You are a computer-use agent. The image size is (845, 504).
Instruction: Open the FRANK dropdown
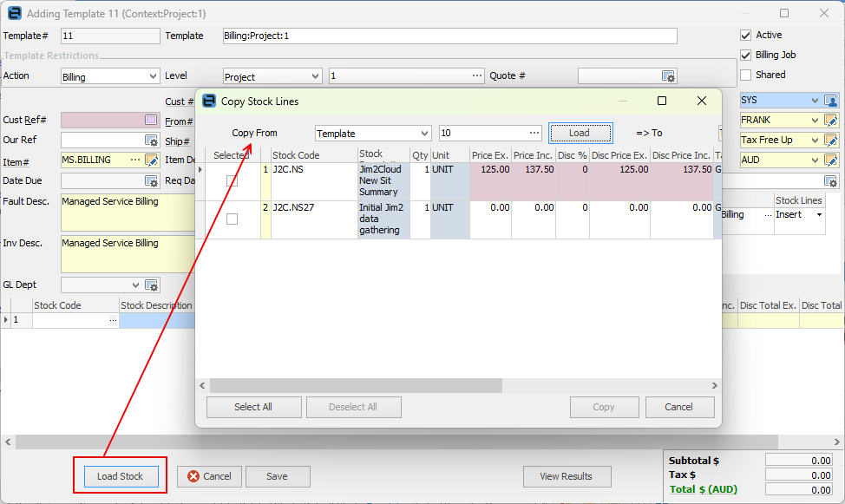(x=815, y=121)
